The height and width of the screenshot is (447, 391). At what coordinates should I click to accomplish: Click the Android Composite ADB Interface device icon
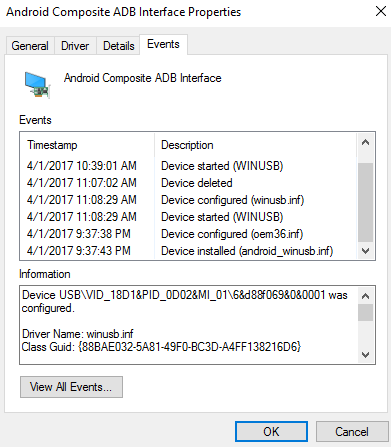pos(37,85)
